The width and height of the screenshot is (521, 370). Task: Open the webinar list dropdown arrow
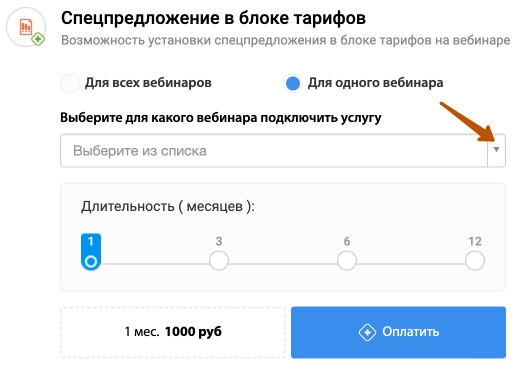pyautogui.click(x=496, y=150)
